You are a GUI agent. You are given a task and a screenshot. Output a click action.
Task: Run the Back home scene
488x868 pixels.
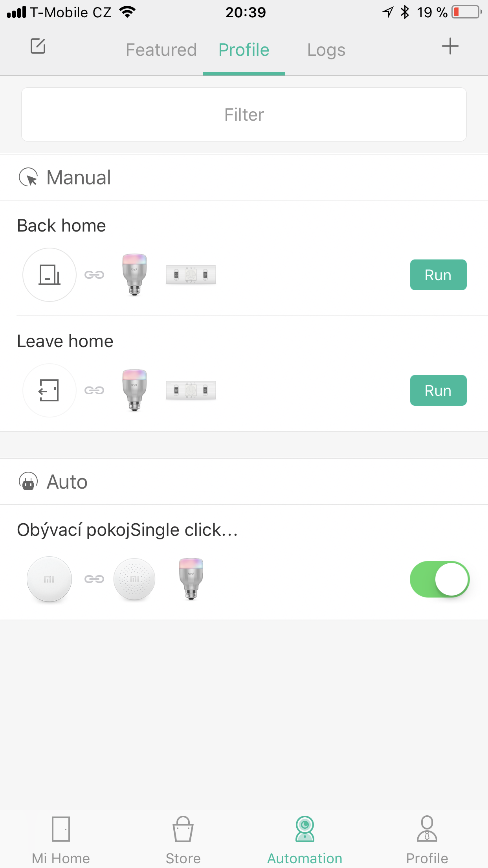438,275
